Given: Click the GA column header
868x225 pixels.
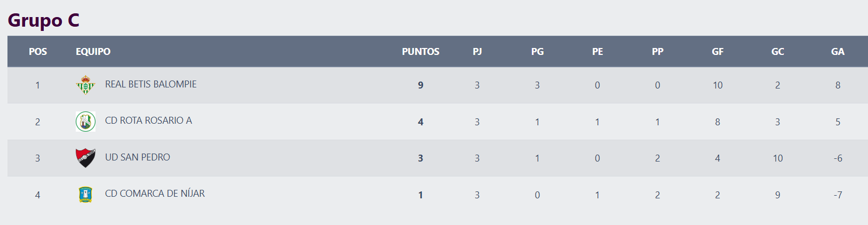Looking at the screenshot, I should click(x=838, y=52).
